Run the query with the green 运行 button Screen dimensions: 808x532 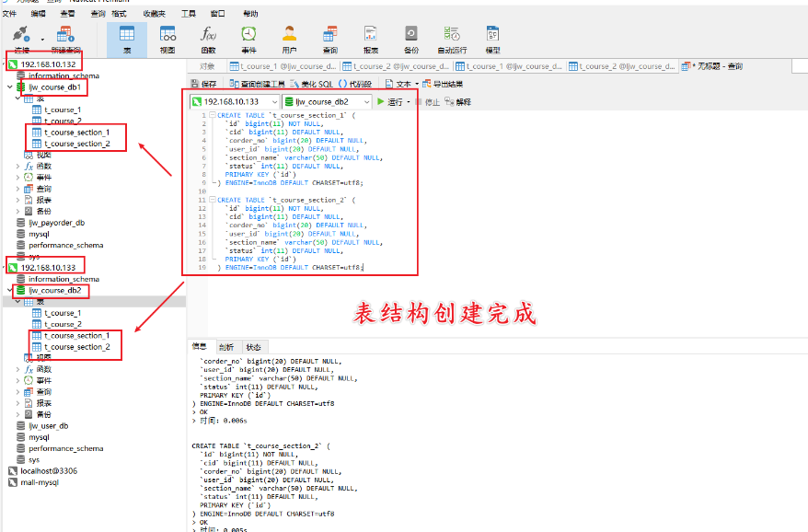390,101
